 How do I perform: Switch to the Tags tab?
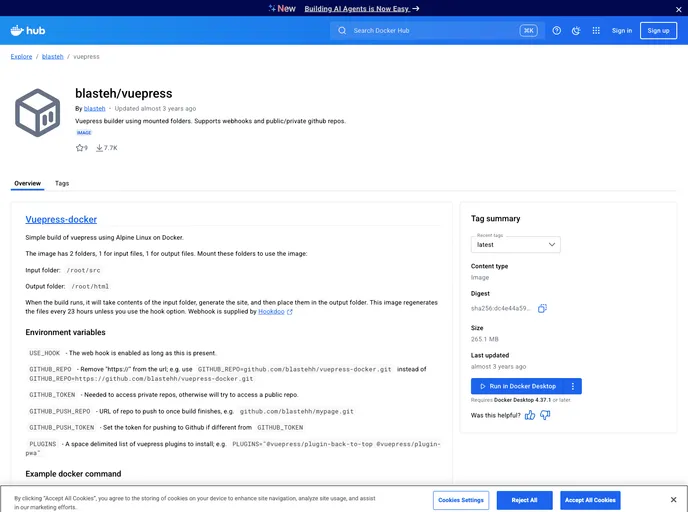click(x=62, y=183)
